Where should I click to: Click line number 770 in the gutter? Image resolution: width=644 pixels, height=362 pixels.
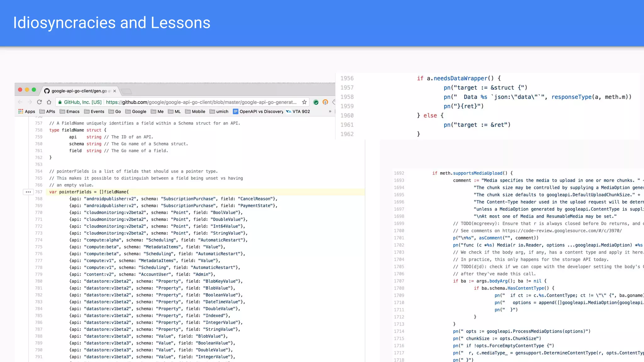(x=39, y=213)
